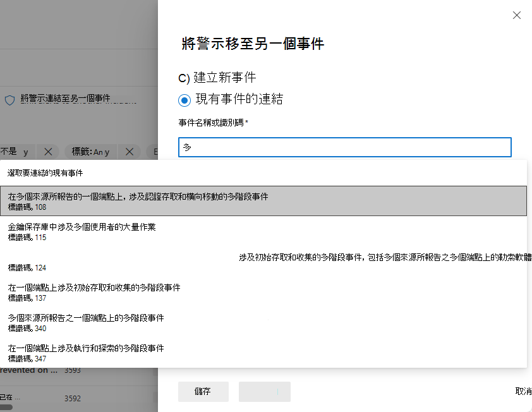The width and height of the screenshot is (532, 412).
Task: Close the move alert panel
Action: 516,15
